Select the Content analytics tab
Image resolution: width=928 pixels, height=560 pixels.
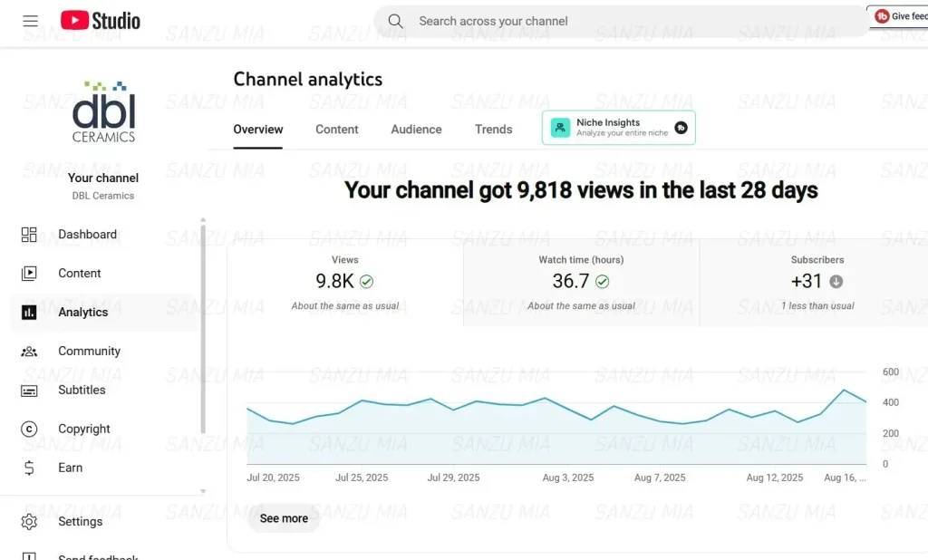336,129
